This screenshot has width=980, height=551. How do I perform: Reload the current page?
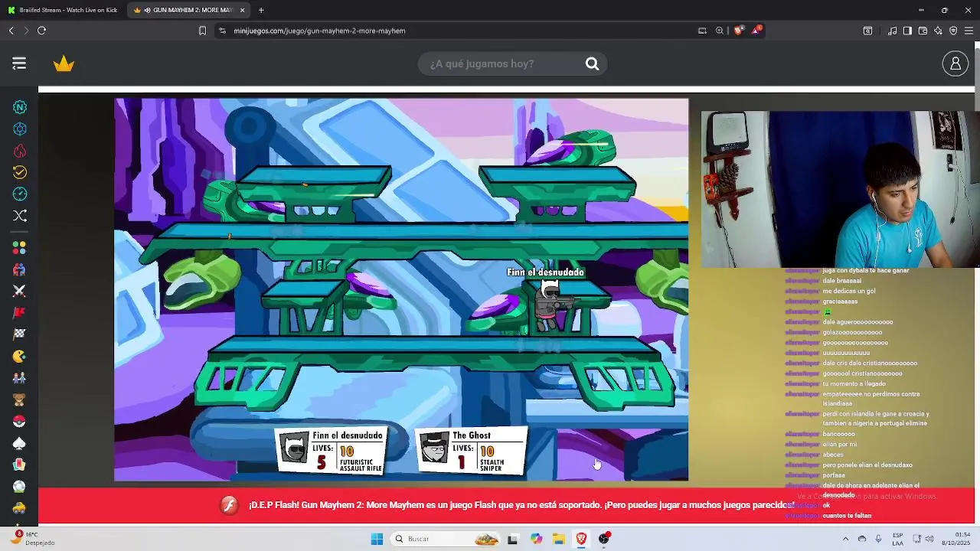(41, 31)
